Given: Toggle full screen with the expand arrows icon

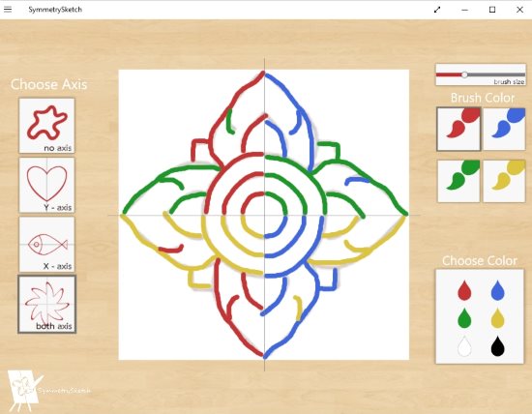Looking at the screenshot, I should coord(437,10).
